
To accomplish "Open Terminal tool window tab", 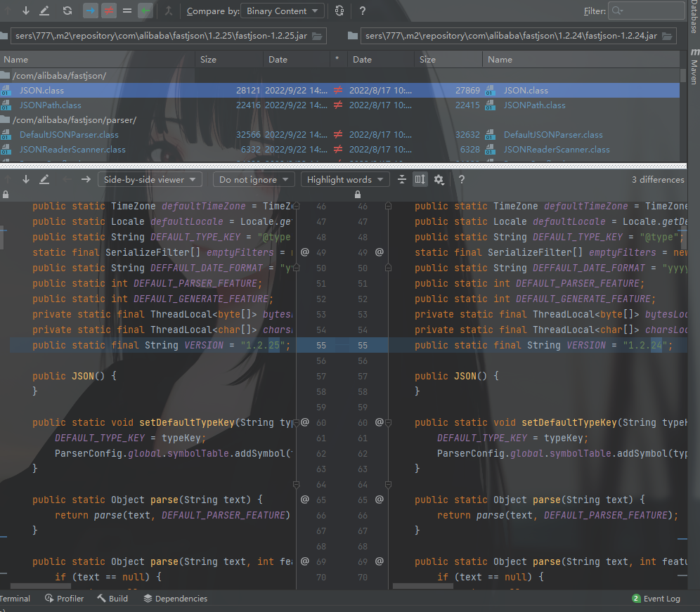I will tap(14, 599).
